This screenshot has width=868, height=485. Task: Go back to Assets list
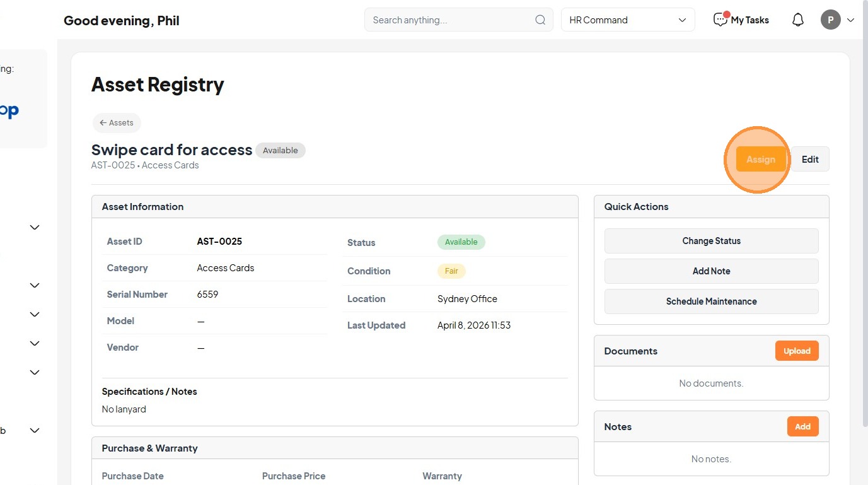click(x=117, y=123)
